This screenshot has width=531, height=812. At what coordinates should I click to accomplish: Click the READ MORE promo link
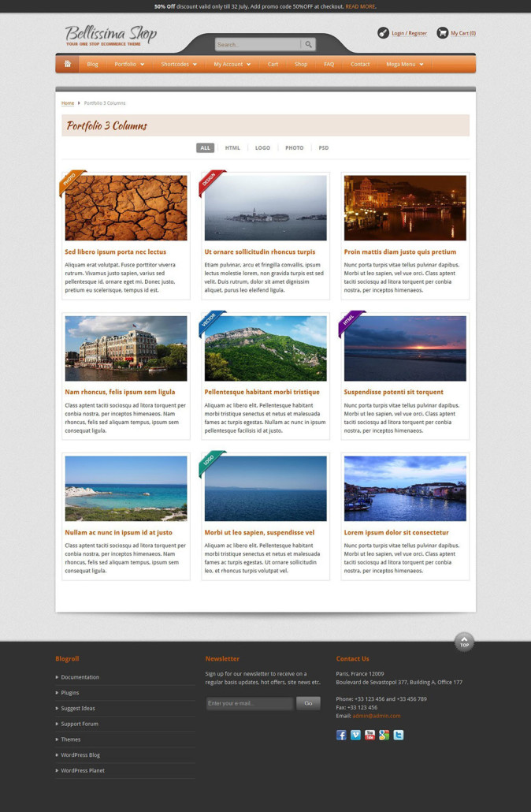click(x=361, y=7)
